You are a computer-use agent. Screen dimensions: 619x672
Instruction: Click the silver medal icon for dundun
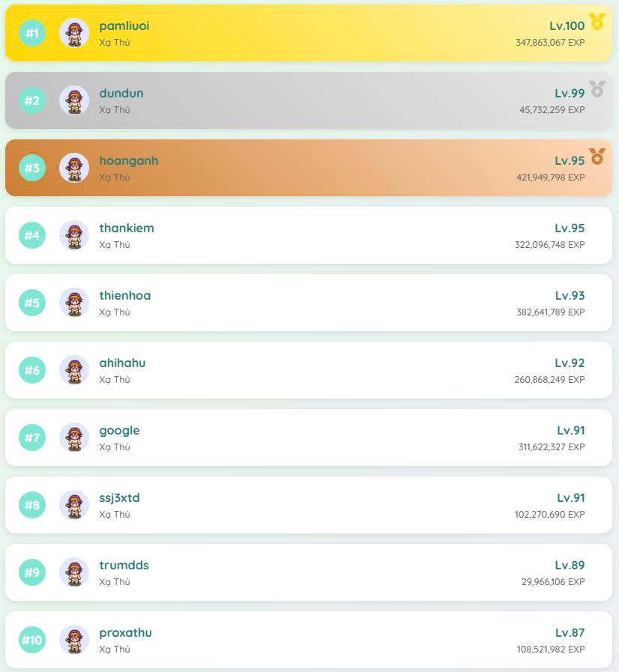coord(597,88)
